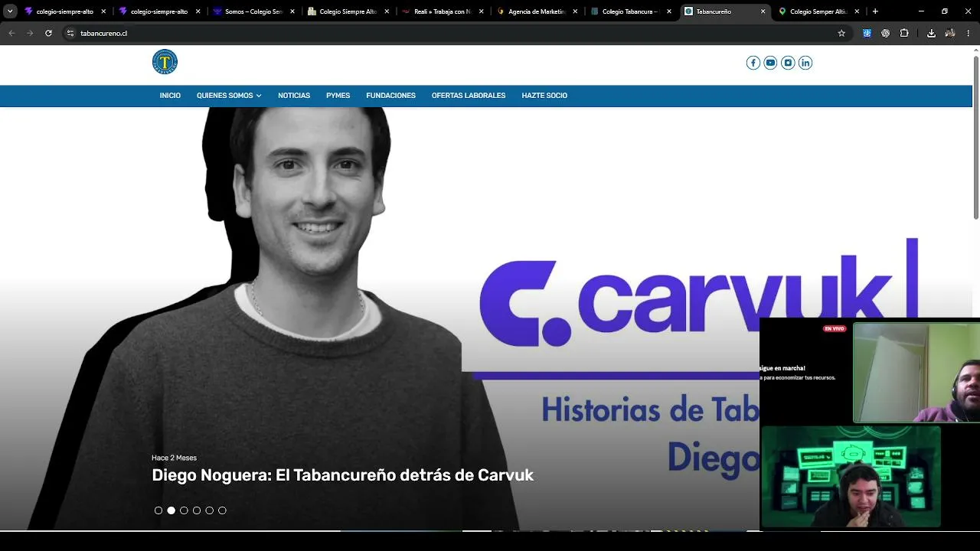This screenshot has height=551, width=980.
Task: Select the fifth slide indicator dot
Action: pyautogui.click(x=209, y=510)
